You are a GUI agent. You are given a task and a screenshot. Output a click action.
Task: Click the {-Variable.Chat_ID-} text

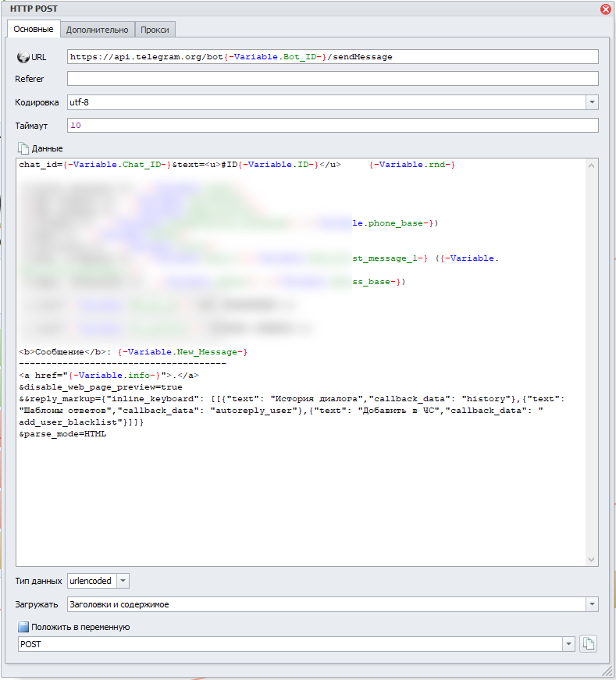[117, 165]
